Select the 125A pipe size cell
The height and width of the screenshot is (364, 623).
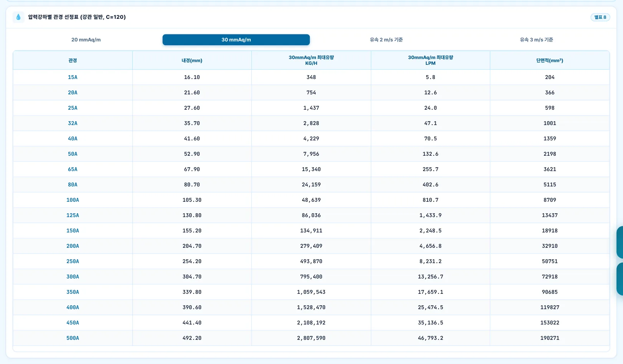point(73,215)
